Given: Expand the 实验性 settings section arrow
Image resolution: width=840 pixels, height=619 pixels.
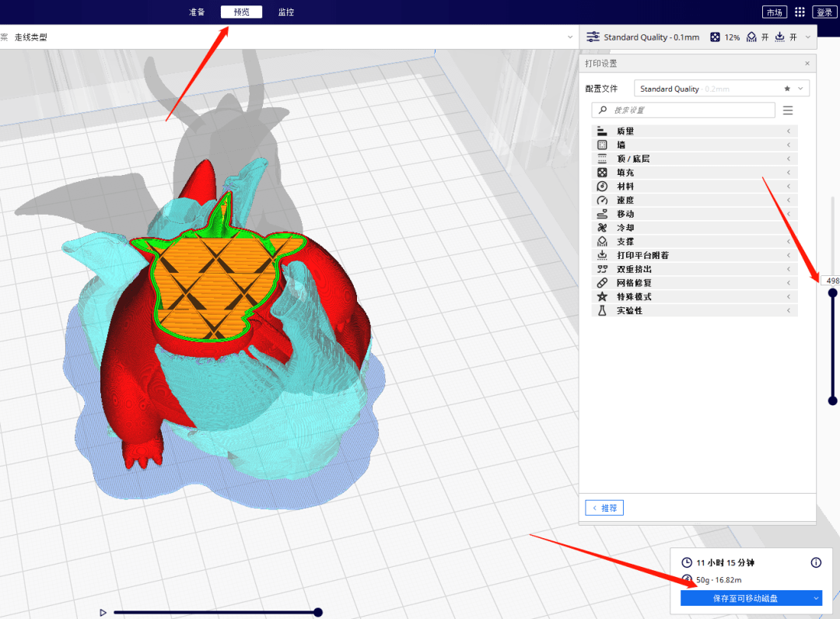Looking at the screenshot, I should (x=788, y=310).
